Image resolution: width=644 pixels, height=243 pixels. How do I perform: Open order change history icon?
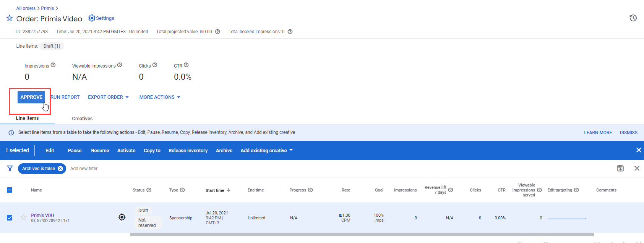click(x=633, y=18)
